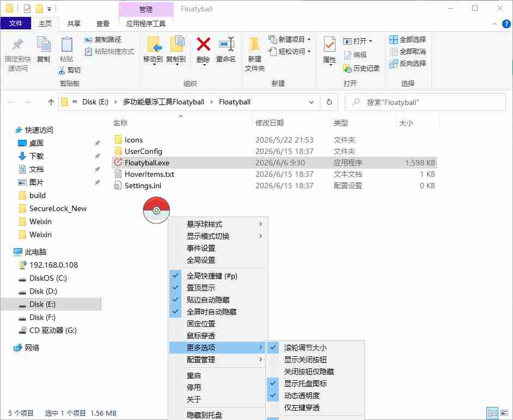The image size is (513, 420).
Task: Click the red Delete X icon
Action: click(203, 44)
